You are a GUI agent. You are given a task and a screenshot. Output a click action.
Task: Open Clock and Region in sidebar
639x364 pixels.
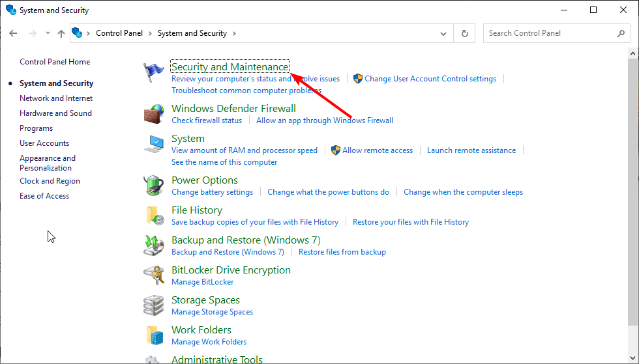pos(50,181)
